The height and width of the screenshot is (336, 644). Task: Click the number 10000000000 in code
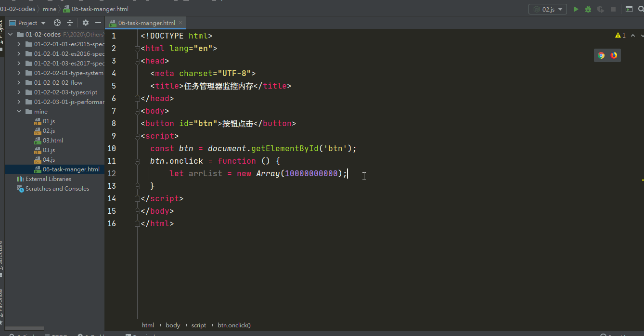pyautogui.click(x=311, y=173)
